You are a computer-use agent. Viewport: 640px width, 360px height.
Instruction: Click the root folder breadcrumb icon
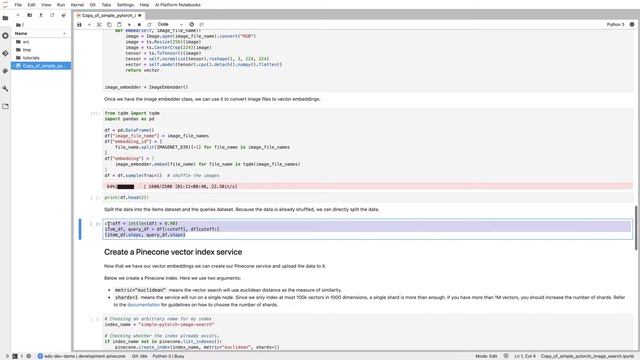(18, 25)
